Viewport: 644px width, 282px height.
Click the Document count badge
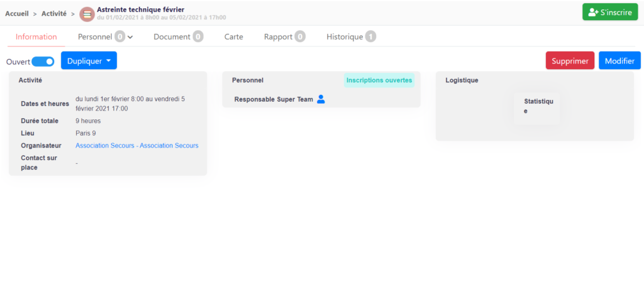click(x=198, y=37)
